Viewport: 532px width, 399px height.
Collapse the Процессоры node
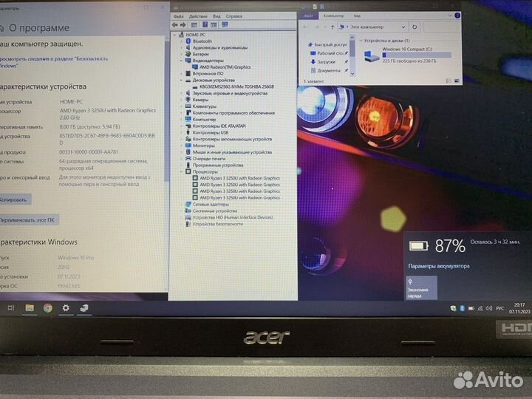pos(182,171)
